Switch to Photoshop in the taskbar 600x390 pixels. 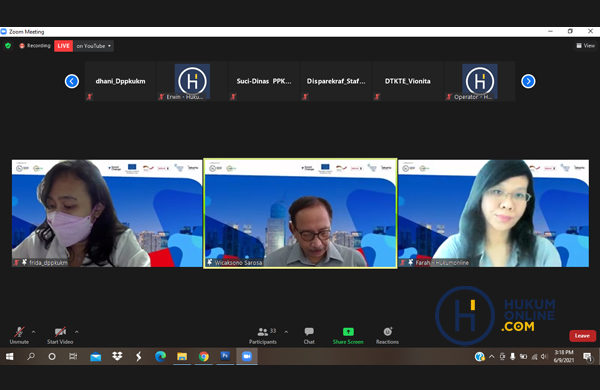(225, 356)
